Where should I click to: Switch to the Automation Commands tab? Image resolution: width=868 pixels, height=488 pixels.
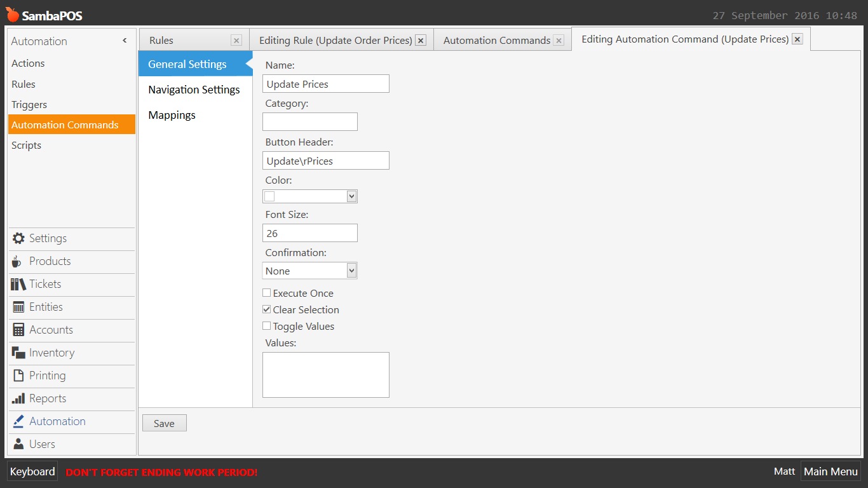tap(496, 40)
